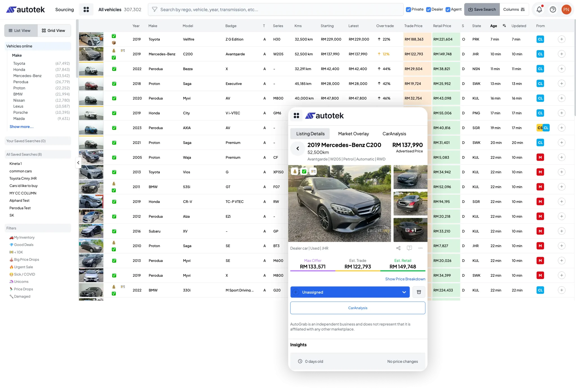The image size is (576, 392).
Task: Expand the Make filter group
Action: [17, 55]
